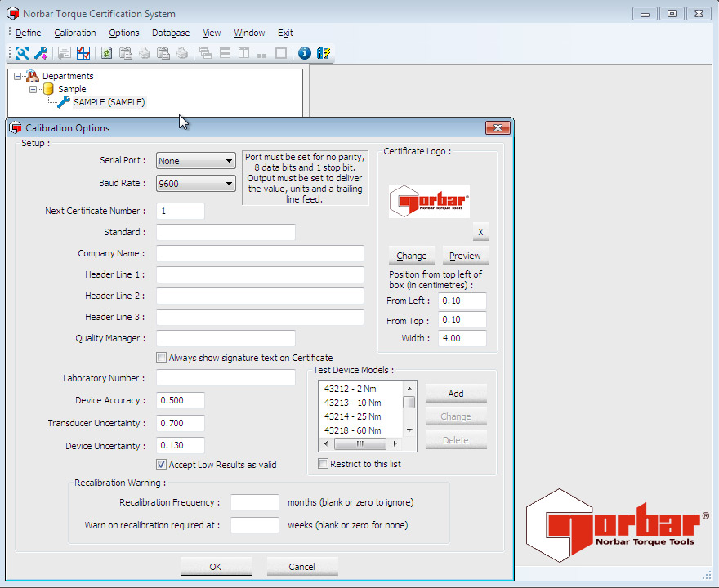Open the Options menu
The image size is (719, 588).
124,33
